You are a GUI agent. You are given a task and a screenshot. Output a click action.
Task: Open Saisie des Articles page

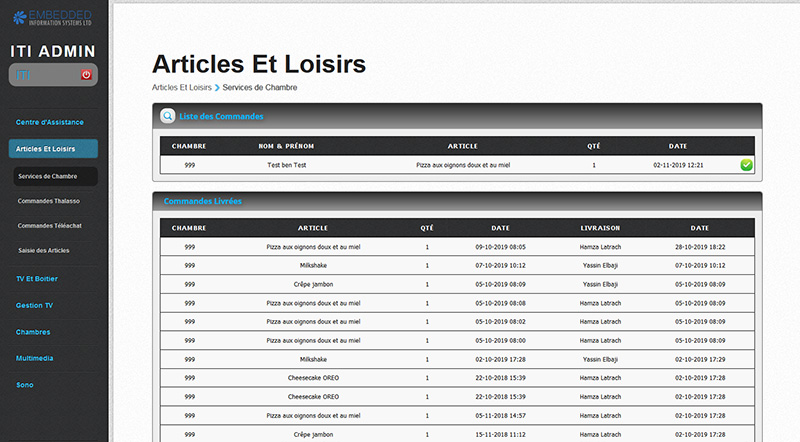44,250
